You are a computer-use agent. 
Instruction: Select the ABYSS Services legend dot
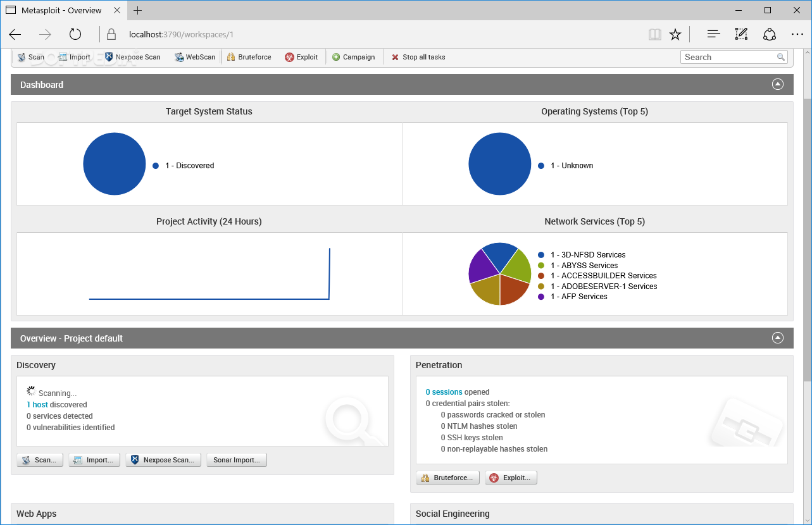click(541, 266)
